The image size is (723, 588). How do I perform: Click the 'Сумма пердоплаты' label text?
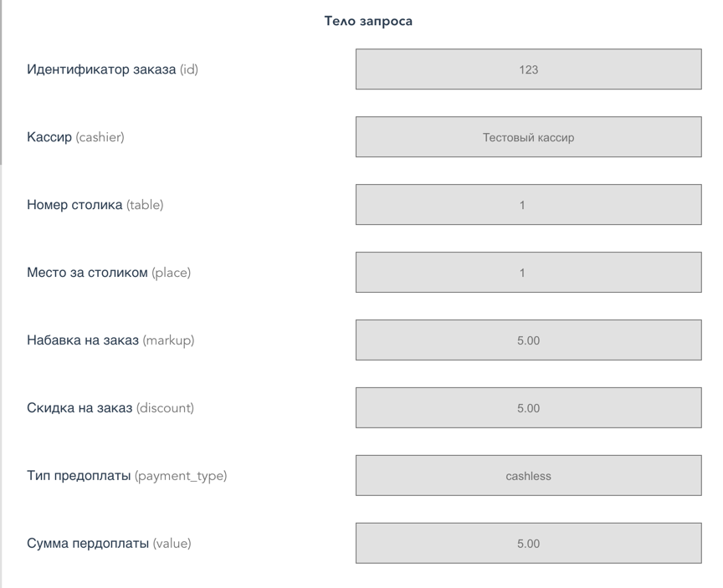click(88, 544)
